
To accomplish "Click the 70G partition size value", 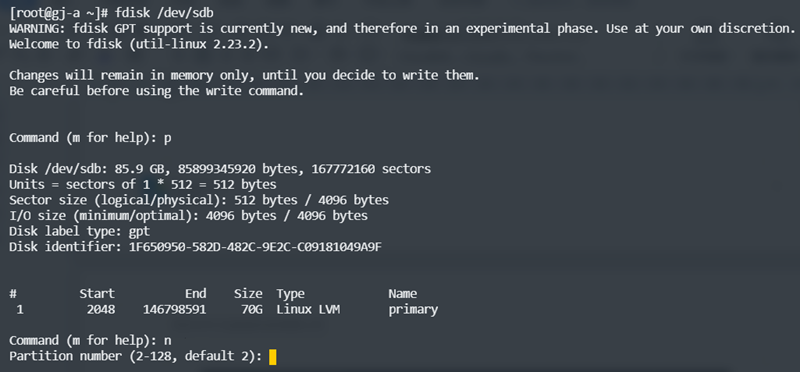I will click(x=252, y=309).
